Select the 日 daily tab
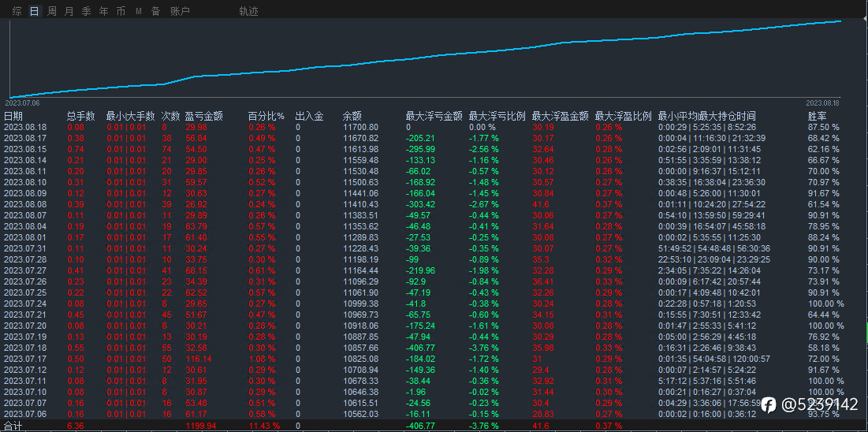 tap(35, 11)
